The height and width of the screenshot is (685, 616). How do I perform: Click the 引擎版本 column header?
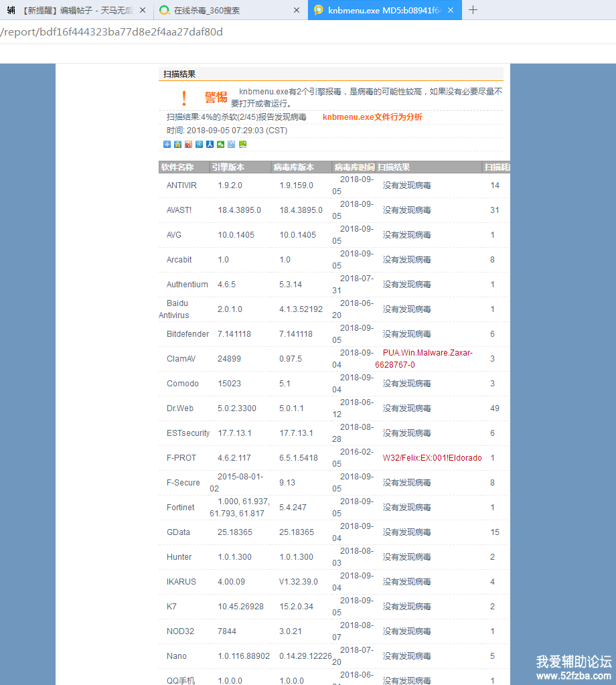coord(228,167)
